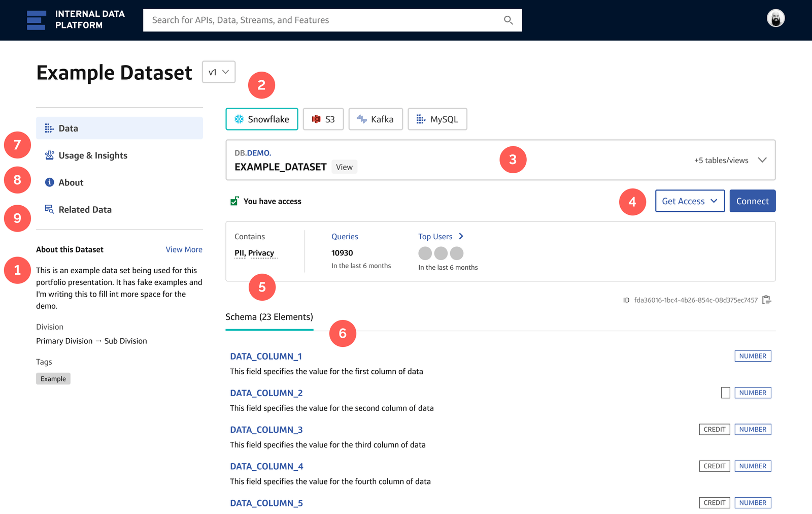Open the user avatar profile
Viewport: 812px width, 514px height.
pos(775,18)
